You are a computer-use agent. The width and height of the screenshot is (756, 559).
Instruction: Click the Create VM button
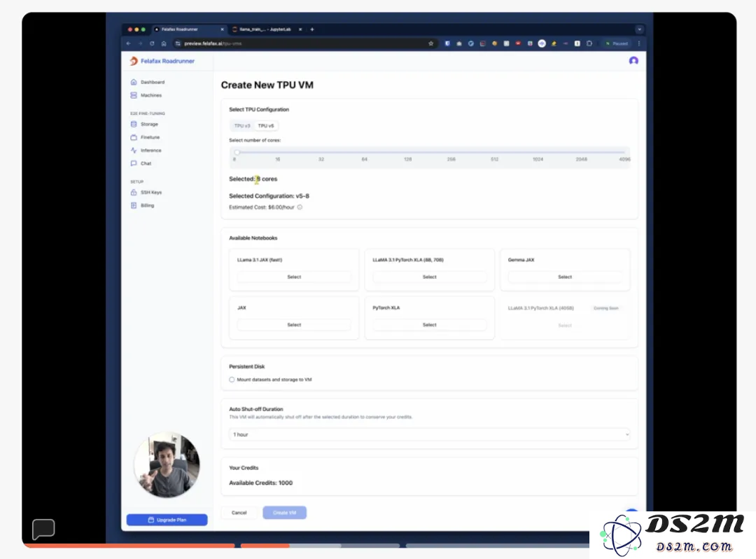click(x=284, y=513)
